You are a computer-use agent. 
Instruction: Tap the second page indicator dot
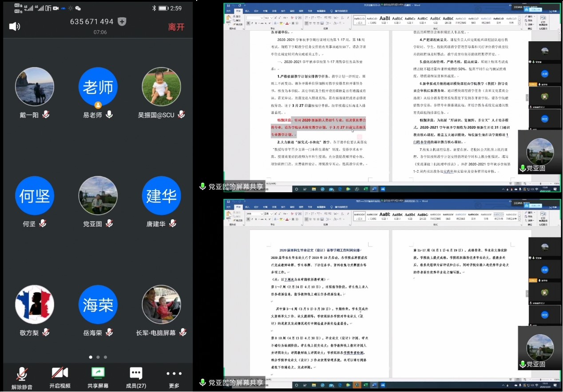coord(98,357)
